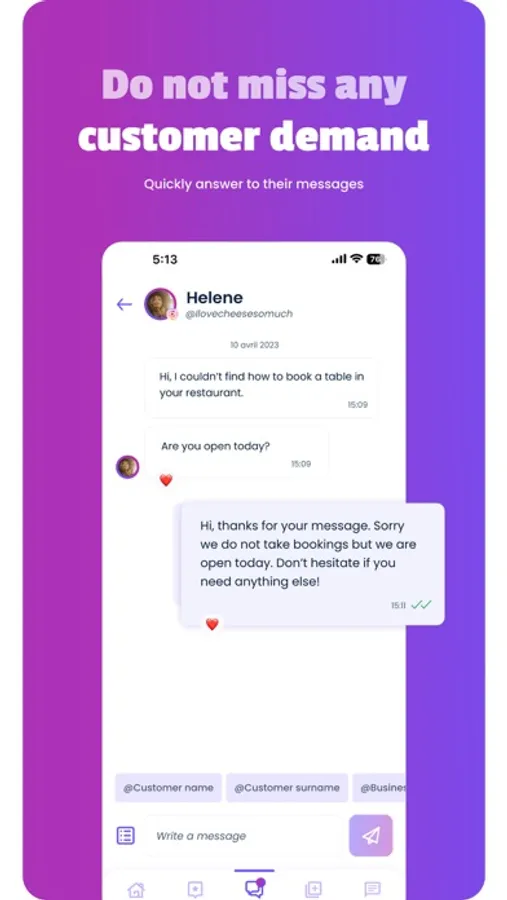Tap the Instagram badge on Helene's avatar
507x900 pixels.
pos(172,315)
